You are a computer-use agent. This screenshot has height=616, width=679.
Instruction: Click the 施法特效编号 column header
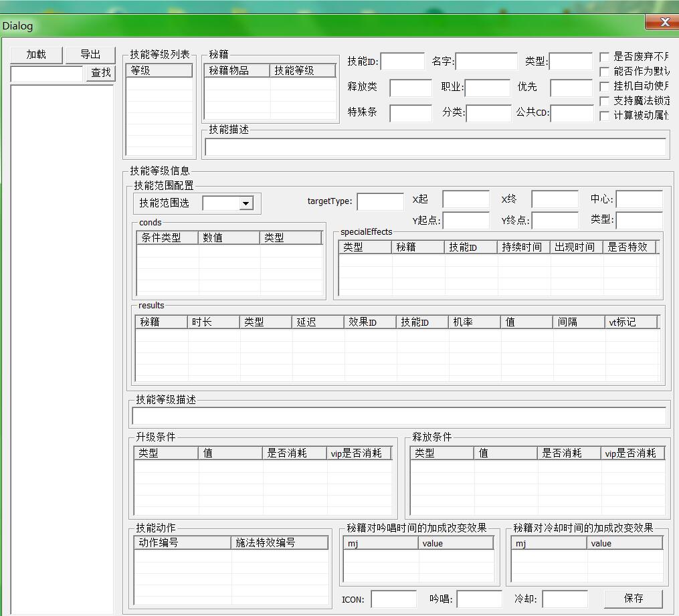click(x=280, y=542)
